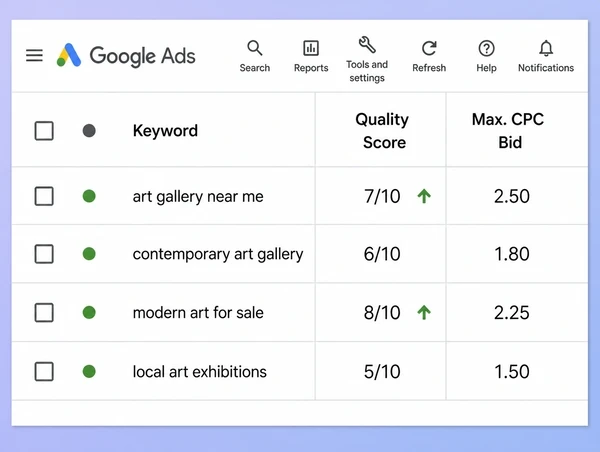Image resolution: width=600 pixels, height=452 pixels.
Task: Check the box for art gallery near me
Action: [44, 196]
